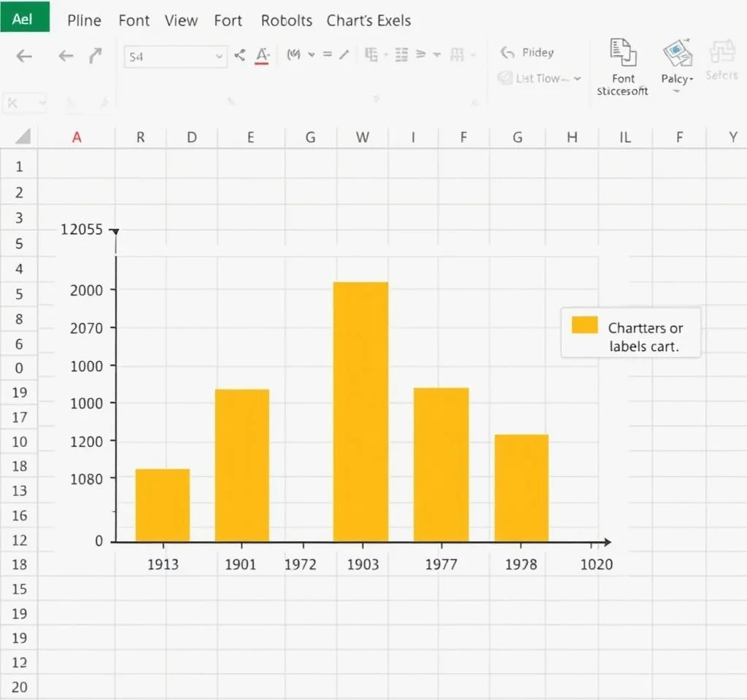Open the Ael green tab
The height and width of the screenshot is (700, 747).
[x=24, y=18]
